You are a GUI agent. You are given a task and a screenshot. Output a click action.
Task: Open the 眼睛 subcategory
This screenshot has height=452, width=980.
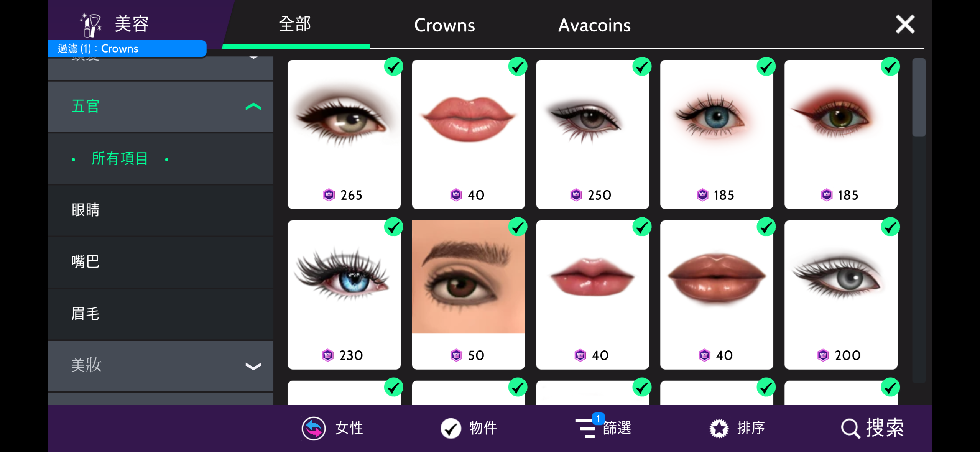tap(160, 210)
